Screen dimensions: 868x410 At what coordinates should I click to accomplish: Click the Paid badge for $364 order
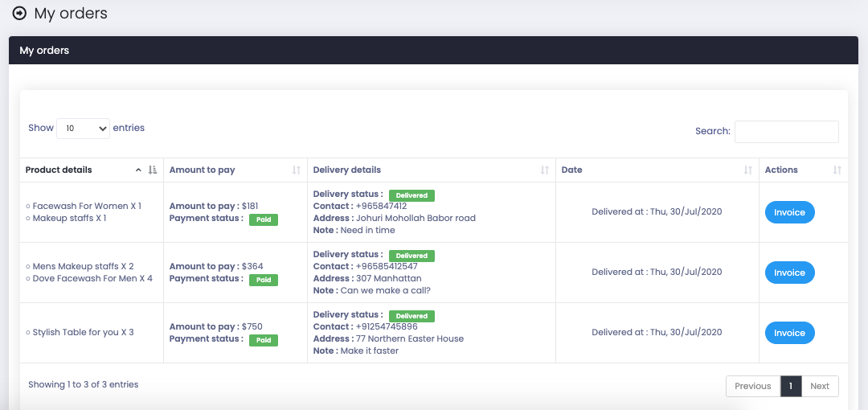264,280
